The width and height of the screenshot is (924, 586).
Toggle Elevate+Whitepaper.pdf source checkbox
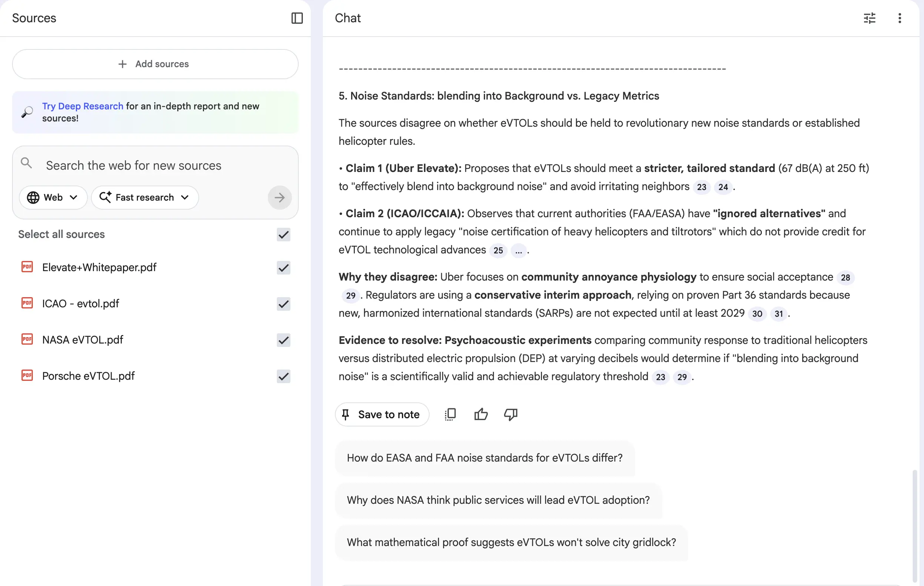[x=283, y=267]
